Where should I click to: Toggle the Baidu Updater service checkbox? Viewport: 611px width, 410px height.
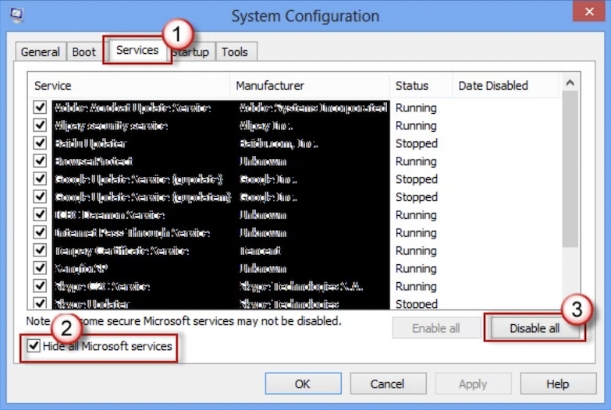tap(40, 143)
